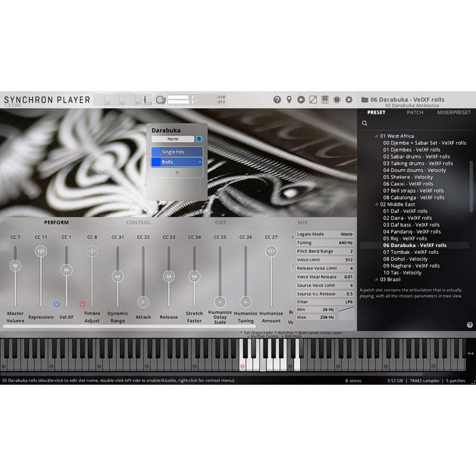476x476 pixels.
Task: Toggle the red Timbre Adjust power button
Action: [82, 304]
